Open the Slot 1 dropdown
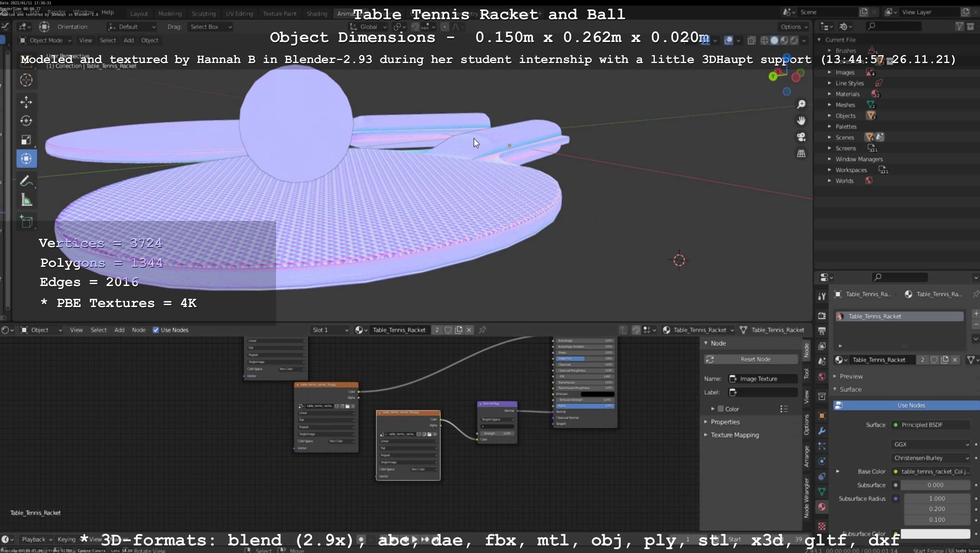Image resolution: width=980 pixels, height=553 pixels. 330,330
